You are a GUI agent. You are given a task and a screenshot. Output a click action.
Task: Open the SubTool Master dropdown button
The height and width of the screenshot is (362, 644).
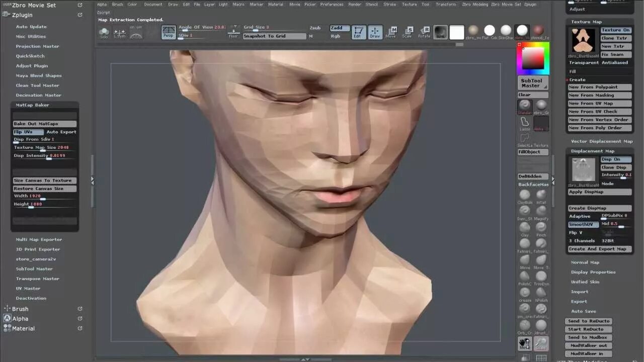pos(533,83)
